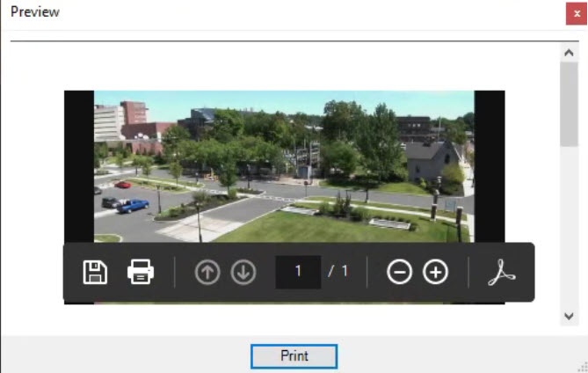Click the scrollbar up arrow
This screenshot has width=588, height=373.
[x=569, y=53]
